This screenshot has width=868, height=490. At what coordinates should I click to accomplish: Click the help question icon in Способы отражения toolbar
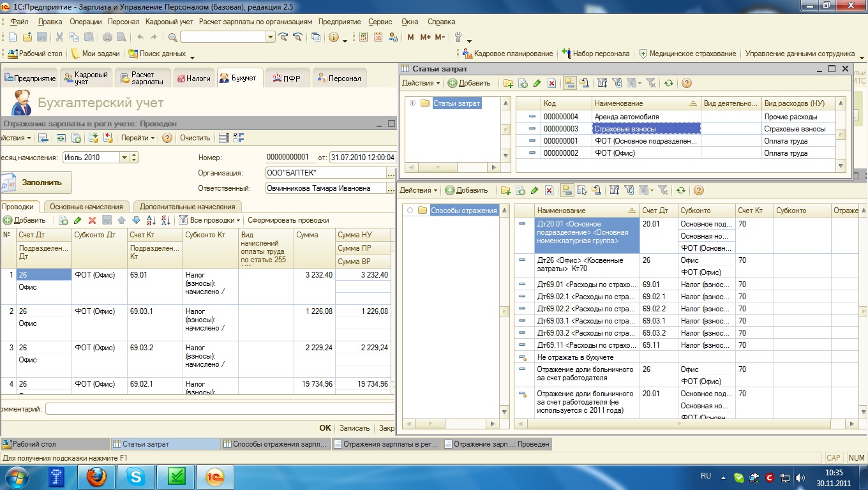699,190
